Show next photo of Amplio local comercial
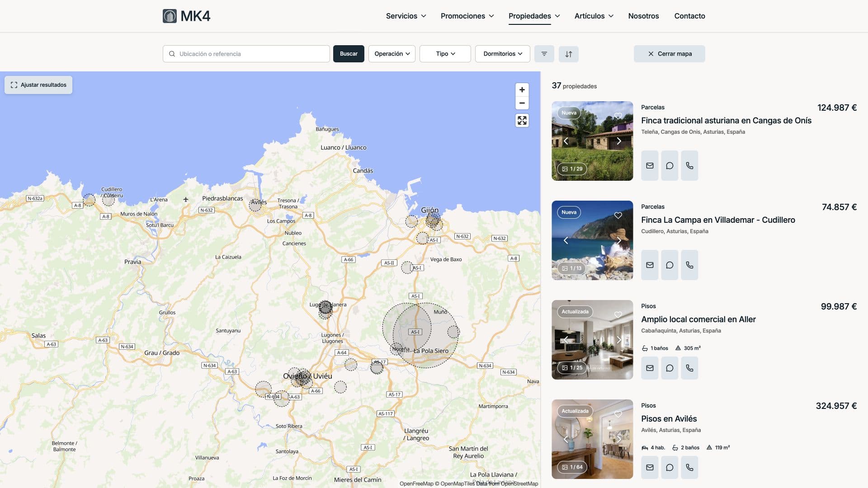The height and width of the screenshot is (488, 868). tap(619, 340)
